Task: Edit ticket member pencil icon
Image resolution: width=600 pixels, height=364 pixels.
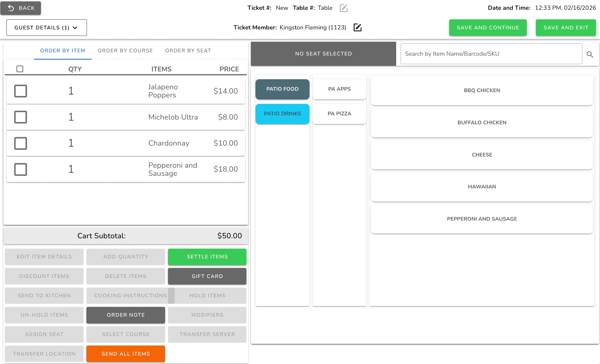Action: point(357,27)
